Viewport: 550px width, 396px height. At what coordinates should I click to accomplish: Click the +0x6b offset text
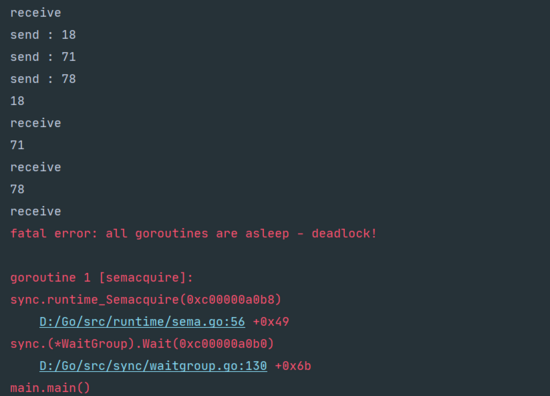(x=293, y=366)
